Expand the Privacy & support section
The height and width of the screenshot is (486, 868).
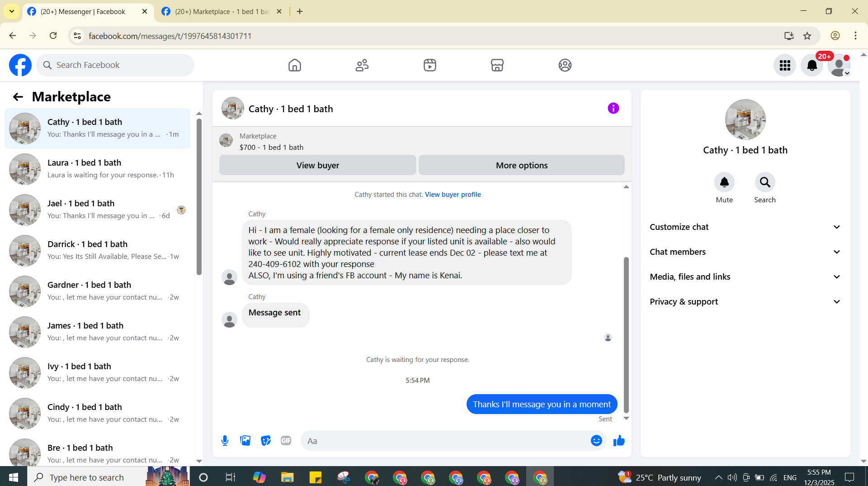[x=745, y=302]
